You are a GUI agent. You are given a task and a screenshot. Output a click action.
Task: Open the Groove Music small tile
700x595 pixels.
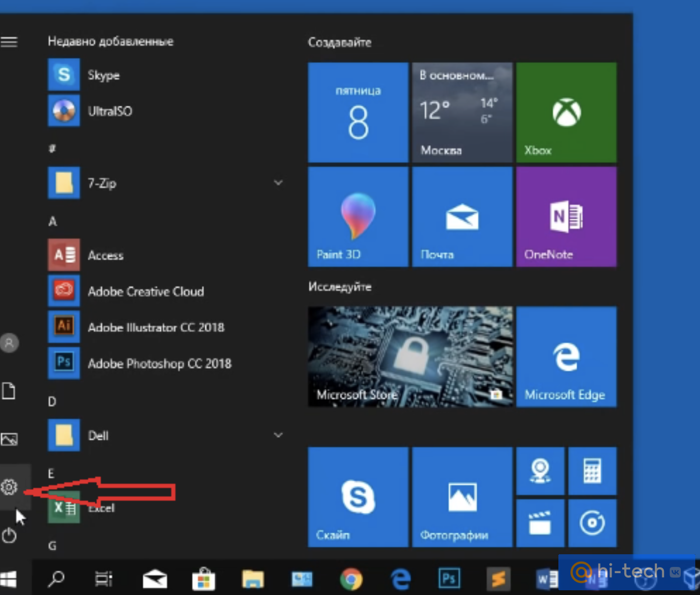point(592,523)
